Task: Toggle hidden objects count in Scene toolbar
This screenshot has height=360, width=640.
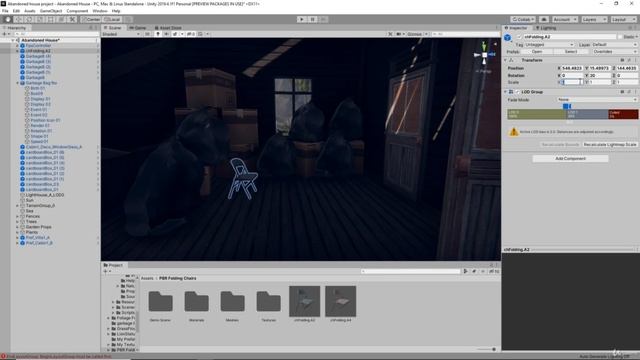Action: coord(191,34)
